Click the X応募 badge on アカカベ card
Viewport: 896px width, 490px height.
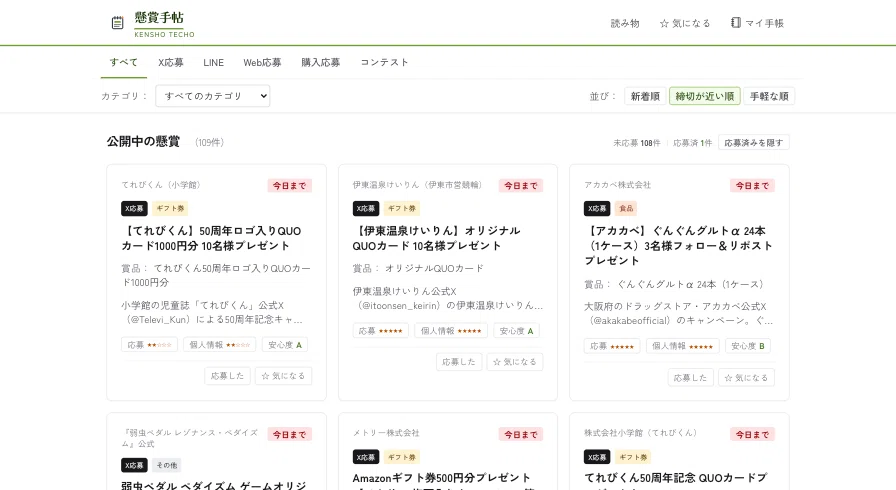[597, 208]
